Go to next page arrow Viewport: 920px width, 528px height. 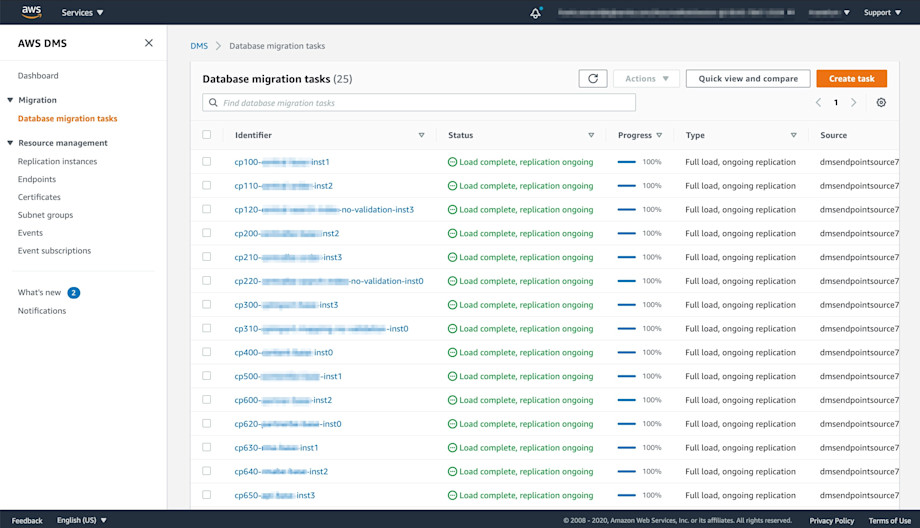854,103
